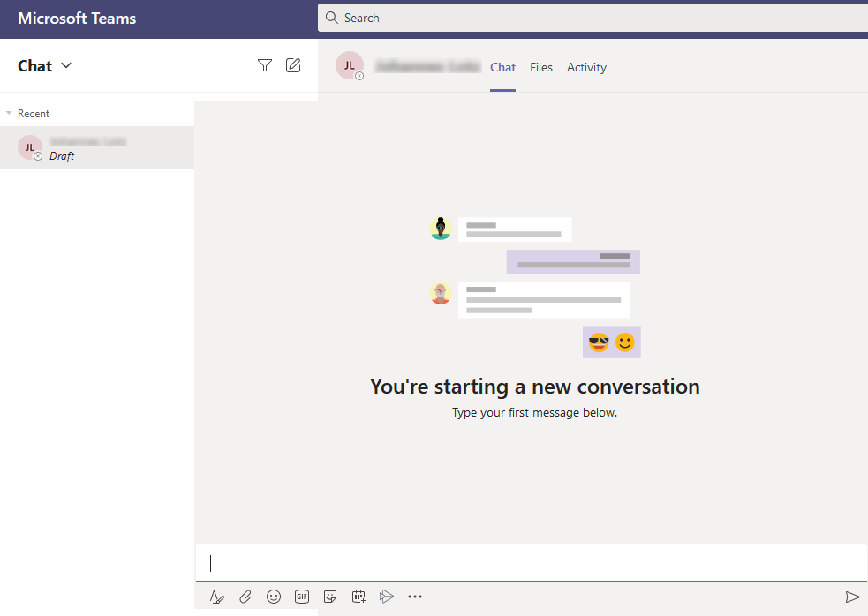The height and width of the screenshot is (616, 868).
Task: Open the text Format options
Action: point(217,597)
